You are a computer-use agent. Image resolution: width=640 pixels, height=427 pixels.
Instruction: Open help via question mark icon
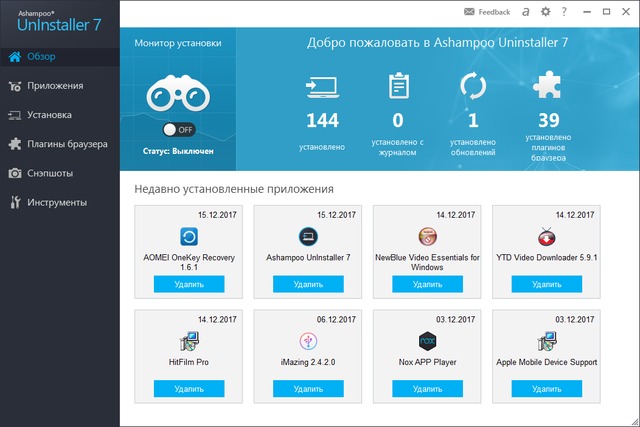pyautogui.click(x=565, y=12)
